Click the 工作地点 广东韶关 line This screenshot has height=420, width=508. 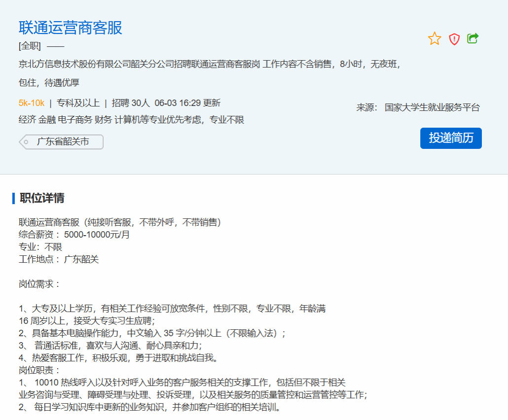point(59,259)
